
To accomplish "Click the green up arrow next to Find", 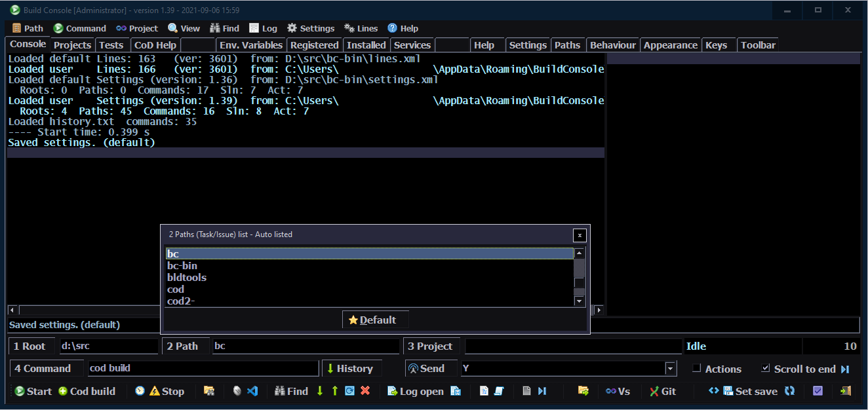I will point(335,391).
